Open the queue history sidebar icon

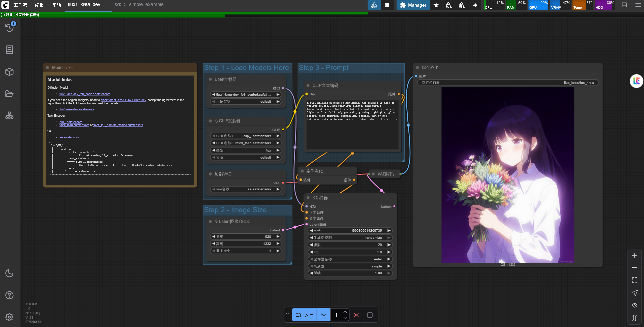pos(10,27)
